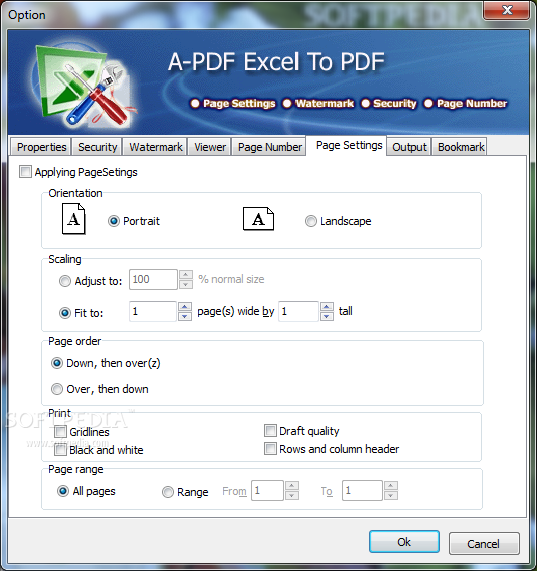The width and height of the screenshot is (537, 571).
Task: Select the Range radio button
Action: pyautogui.click(x=167, y=492)
